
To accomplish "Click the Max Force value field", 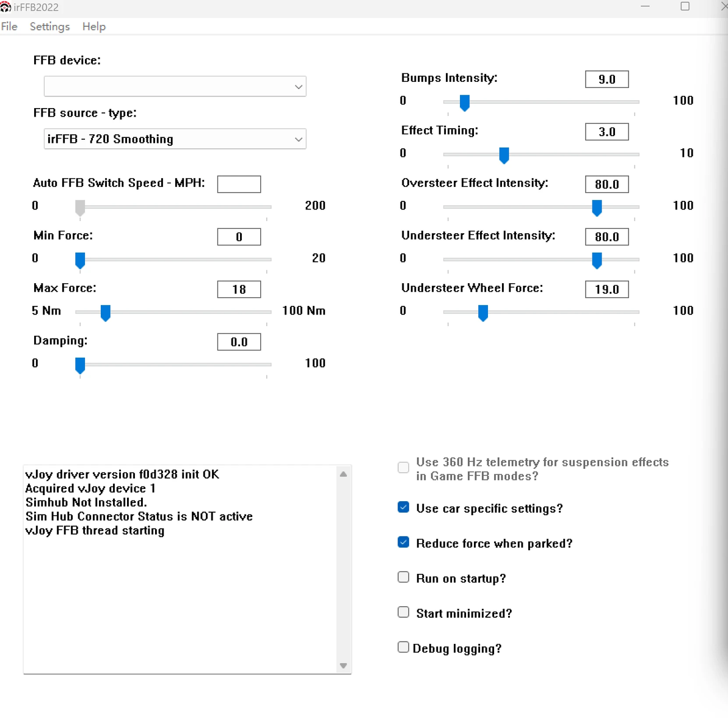I will (239, 289).
